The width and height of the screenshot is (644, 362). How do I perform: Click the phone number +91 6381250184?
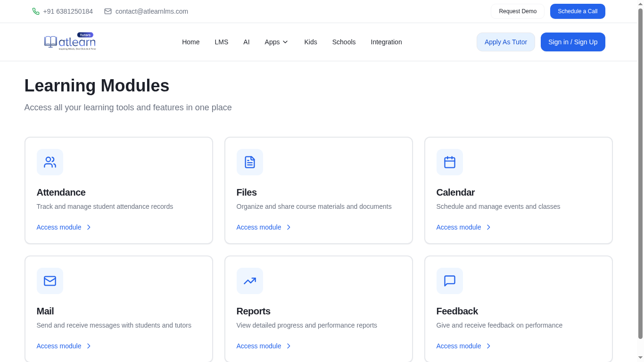(x=68, y=11)
